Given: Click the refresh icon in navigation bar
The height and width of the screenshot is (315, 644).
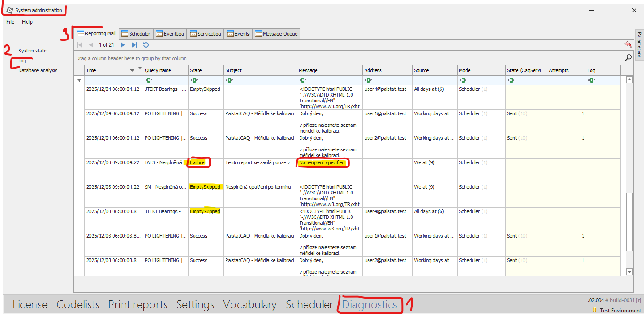Looking at the screenshot, I should tap(146, 45).
